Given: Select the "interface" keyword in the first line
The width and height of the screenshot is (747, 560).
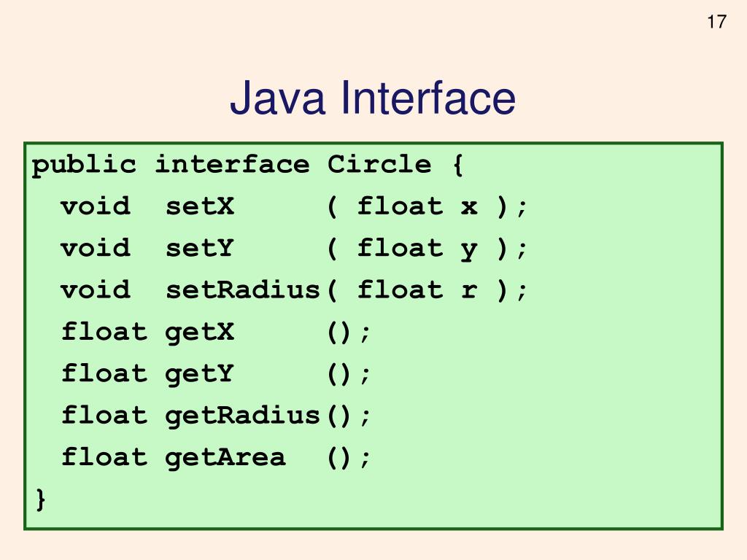Looking at the screenshot, I should click(x=232, y=165).
